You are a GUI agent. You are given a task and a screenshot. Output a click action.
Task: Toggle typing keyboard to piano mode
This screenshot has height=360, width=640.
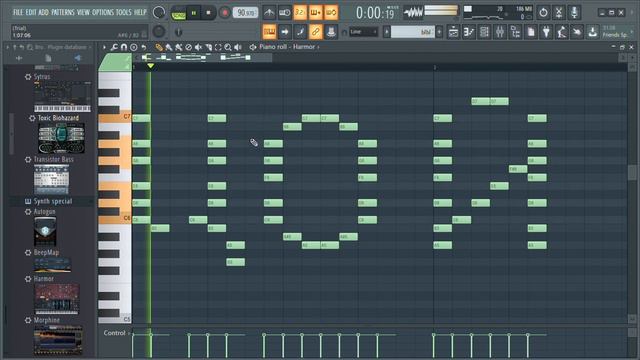pos(269,31)
